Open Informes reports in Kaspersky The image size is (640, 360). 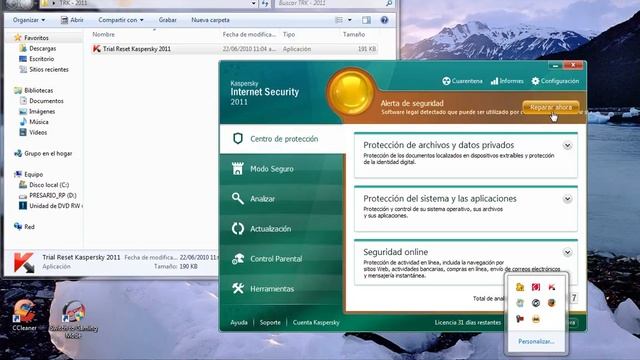[x=507, y=81]
